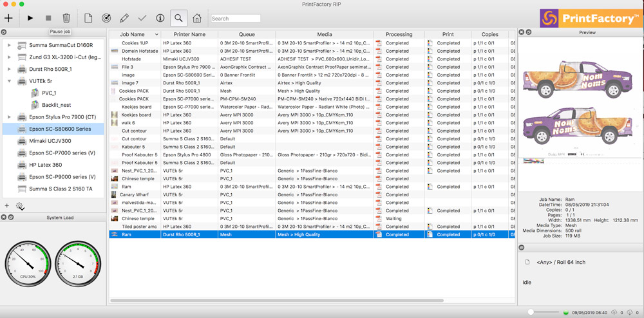Click the Home icon in the toolbar
Image resolution: width=644 pixels, height=318 pixels.
(x=197, y=19)
